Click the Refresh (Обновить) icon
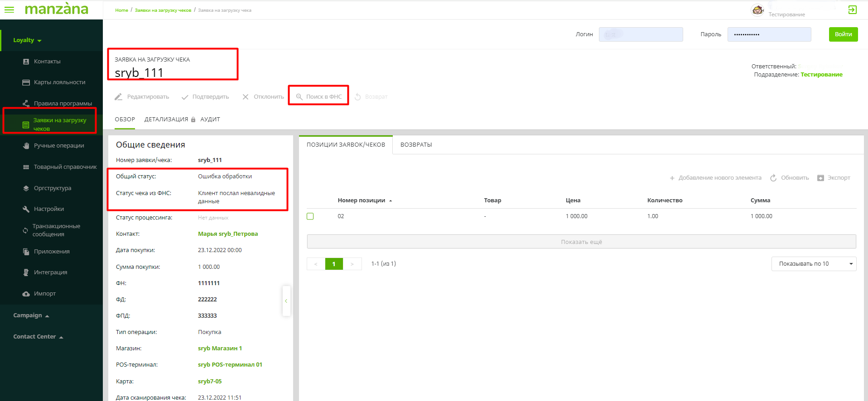 click(x=773, y=178)
